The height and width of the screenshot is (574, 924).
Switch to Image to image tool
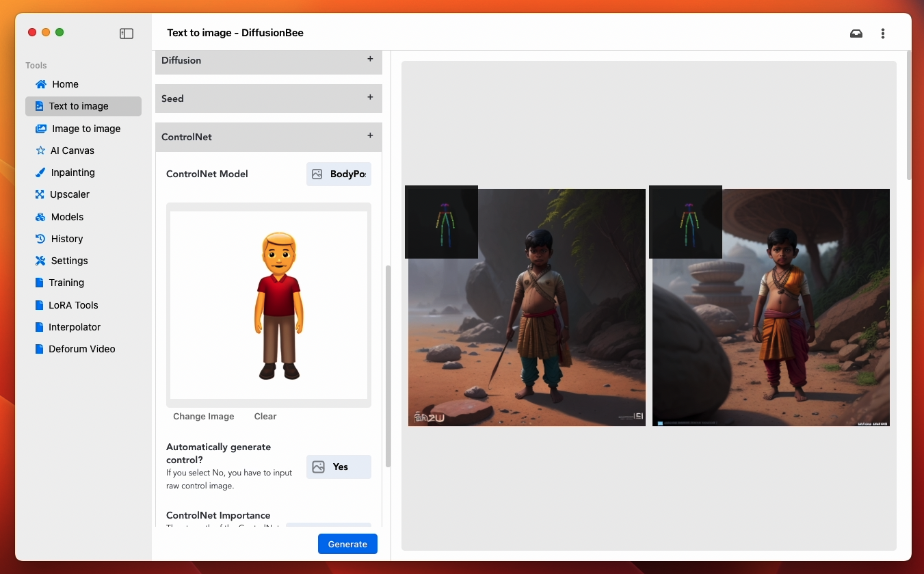(85, 129)
